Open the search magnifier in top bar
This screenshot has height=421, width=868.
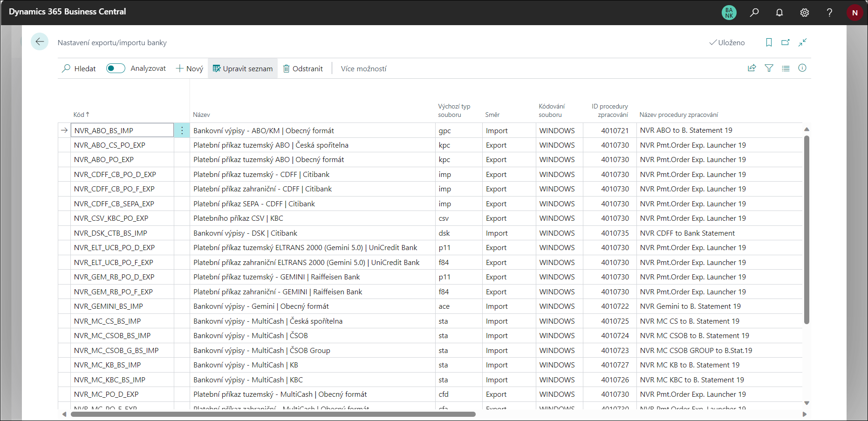pos(754,13)
